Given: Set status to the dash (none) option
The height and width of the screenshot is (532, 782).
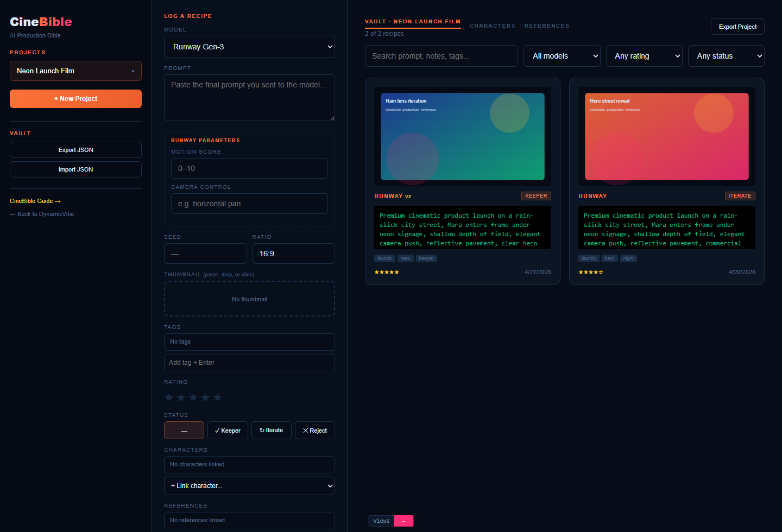Looking at the screenshot, I should click(x=184, y=430).
